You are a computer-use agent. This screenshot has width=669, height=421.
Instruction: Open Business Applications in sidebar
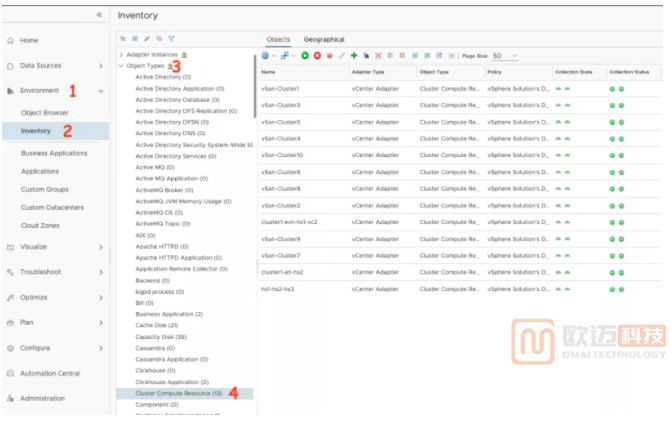coord(54,154)
